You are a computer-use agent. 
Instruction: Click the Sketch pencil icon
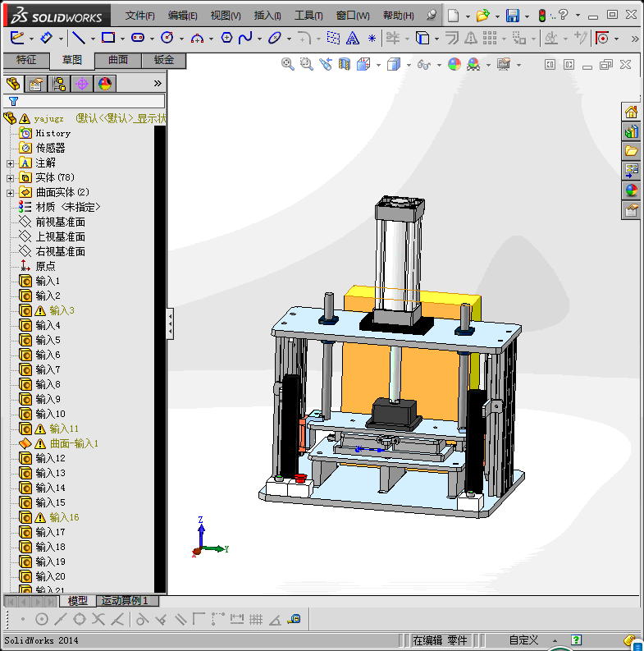(x=17, y=39)
